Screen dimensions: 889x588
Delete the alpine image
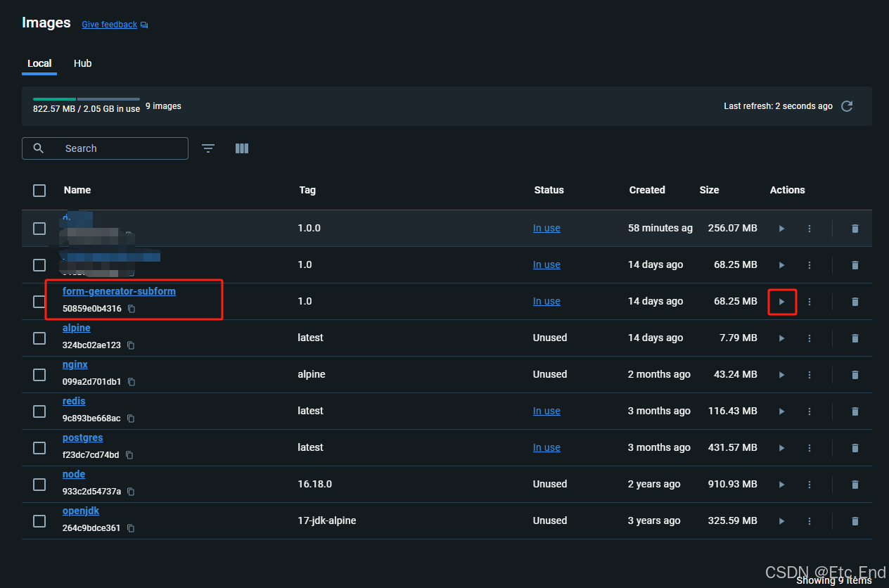pos(855,338)
